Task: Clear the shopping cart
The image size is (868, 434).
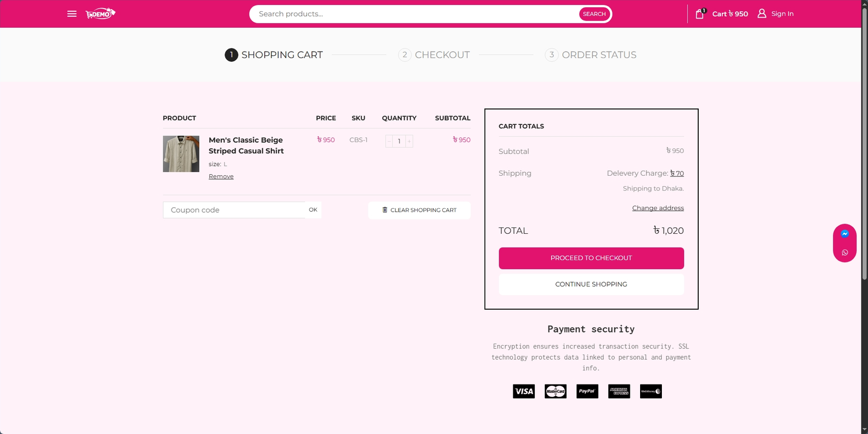Action: pos(419,210)
